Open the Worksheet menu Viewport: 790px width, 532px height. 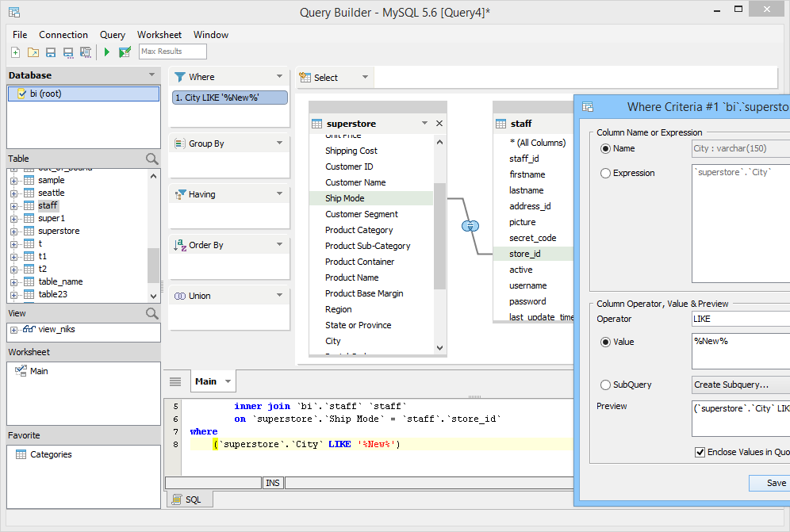159,35
